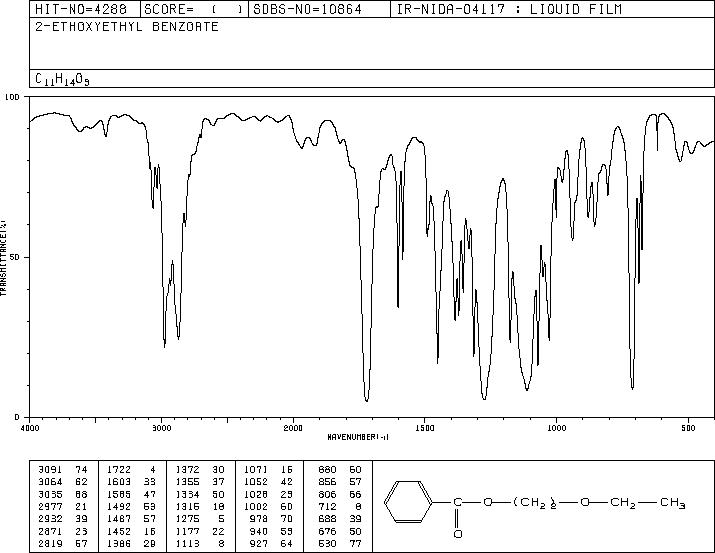Select the 1603 wavenumber in peak table
Image resolution: width=715 pixels, height=553 pixels.
tap(119, 482)
